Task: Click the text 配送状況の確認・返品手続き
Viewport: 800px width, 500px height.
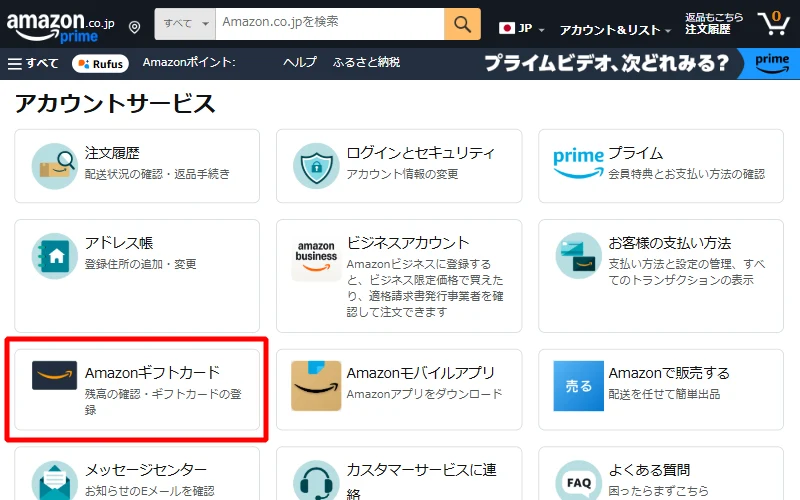Action: pos(157,174)
